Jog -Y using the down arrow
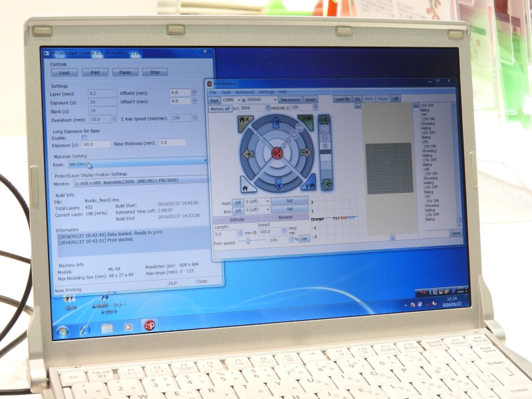This screenshot has height=399, width=532. coord(278,184)
